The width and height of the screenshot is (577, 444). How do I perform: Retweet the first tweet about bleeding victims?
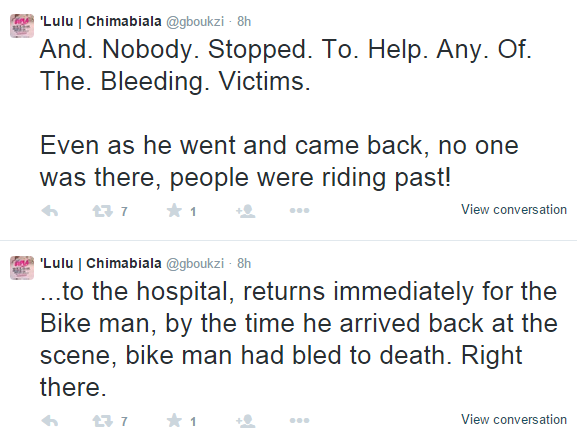[102, 211]
